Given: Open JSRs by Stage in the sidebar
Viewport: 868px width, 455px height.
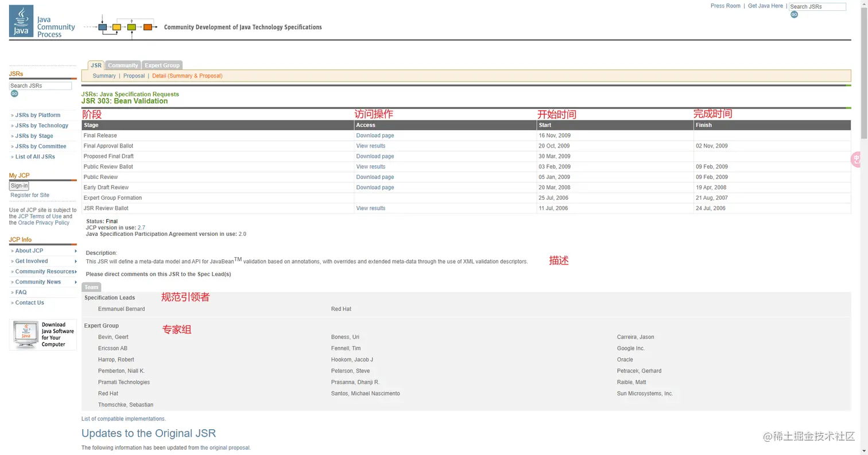Looking at the screenshot, I should click(34, 136).
